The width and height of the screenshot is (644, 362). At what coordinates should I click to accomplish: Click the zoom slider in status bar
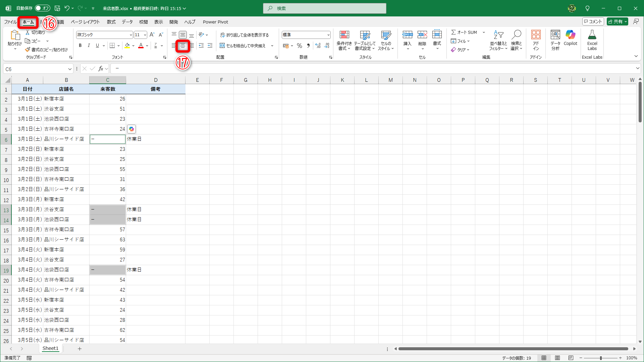600,358
